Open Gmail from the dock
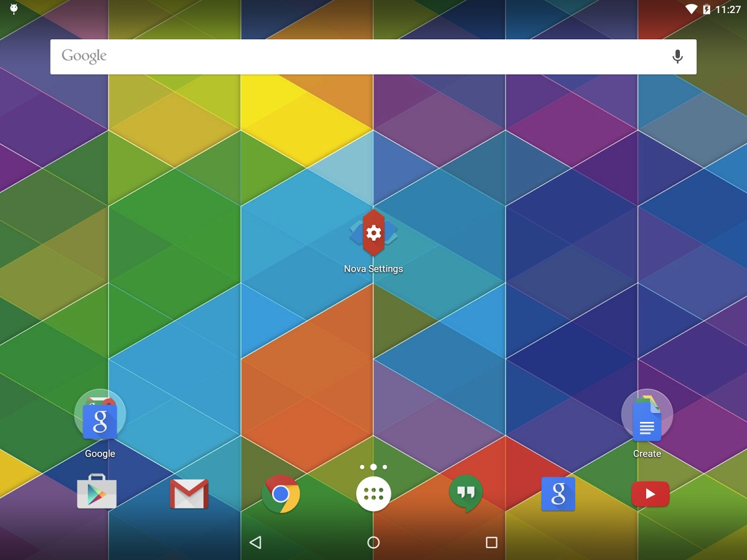747x560 pixels. pos(189,494)
